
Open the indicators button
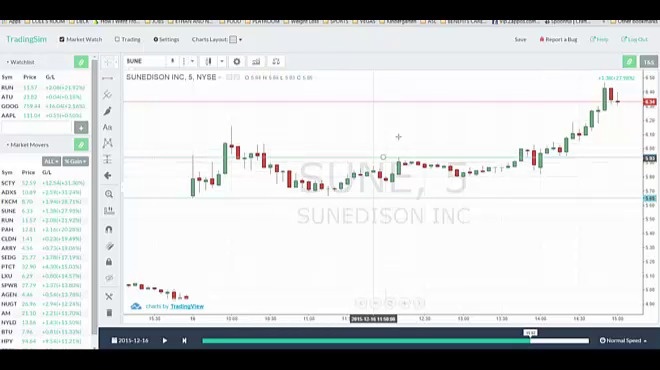(256, 61)
